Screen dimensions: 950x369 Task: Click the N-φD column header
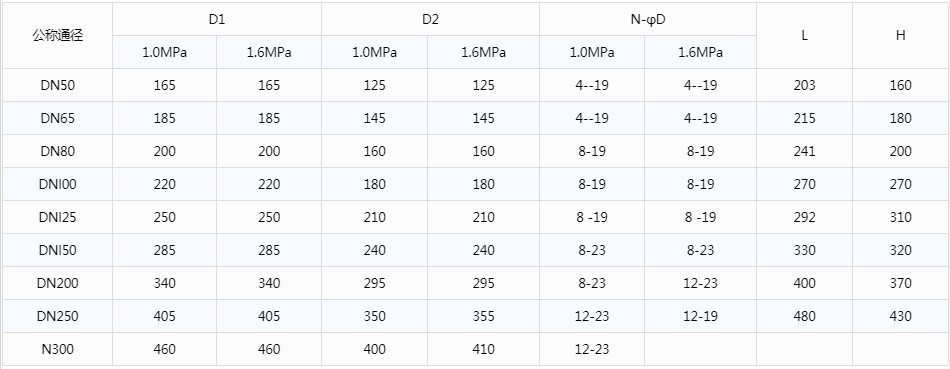(x=648, y=19)
